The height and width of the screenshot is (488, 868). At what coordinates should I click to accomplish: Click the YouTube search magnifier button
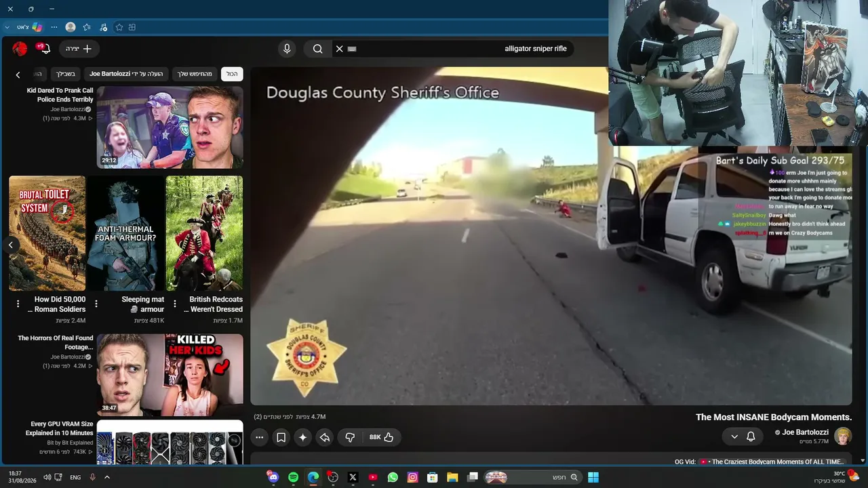(x=317, y=49)
